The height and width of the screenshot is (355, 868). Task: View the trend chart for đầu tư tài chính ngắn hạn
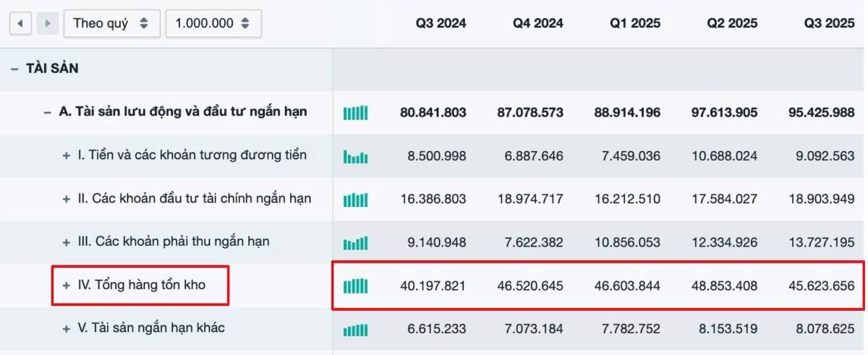[x=355, y=200]
